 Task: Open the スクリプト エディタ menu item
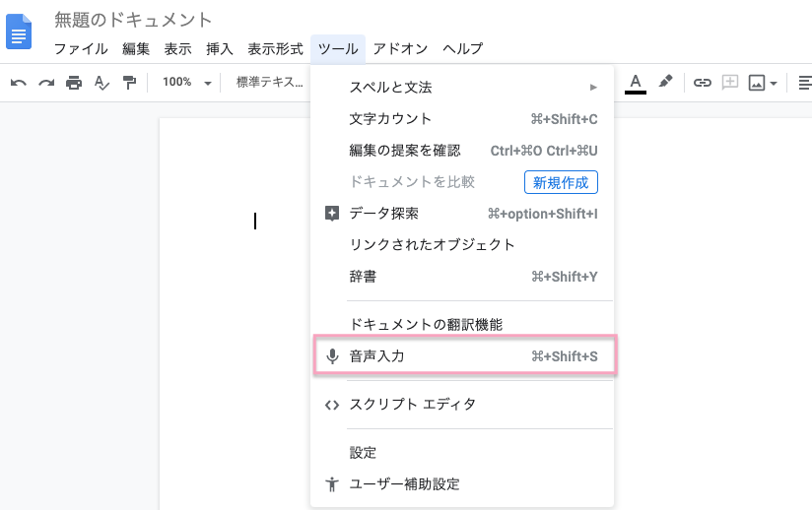(463, 405)
